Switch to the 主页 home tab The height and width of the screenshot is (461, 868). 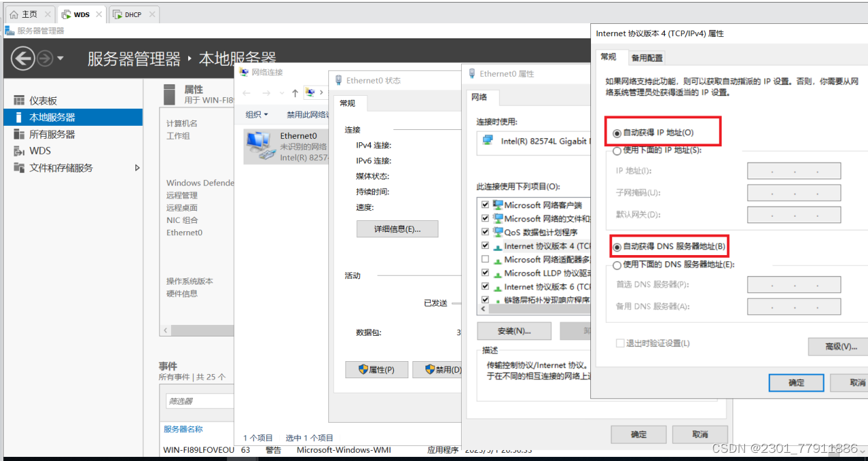click(29, 14)
